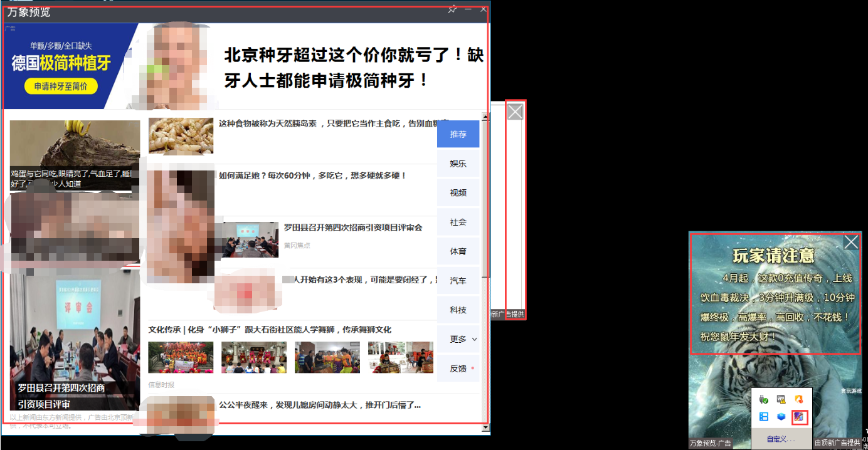The width and height of the screenshot is (868, 450).
Task: Close the narrow ad panel with gray X
Action: point(515,112)
